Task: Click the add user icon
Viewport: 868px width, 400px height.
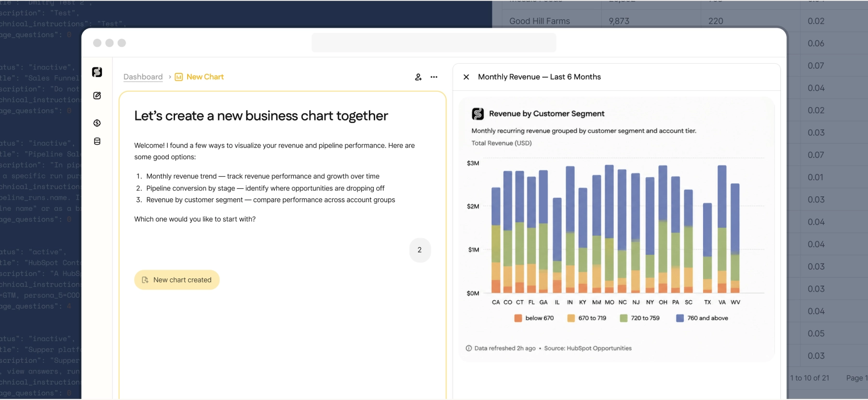Action: (418, 77)
